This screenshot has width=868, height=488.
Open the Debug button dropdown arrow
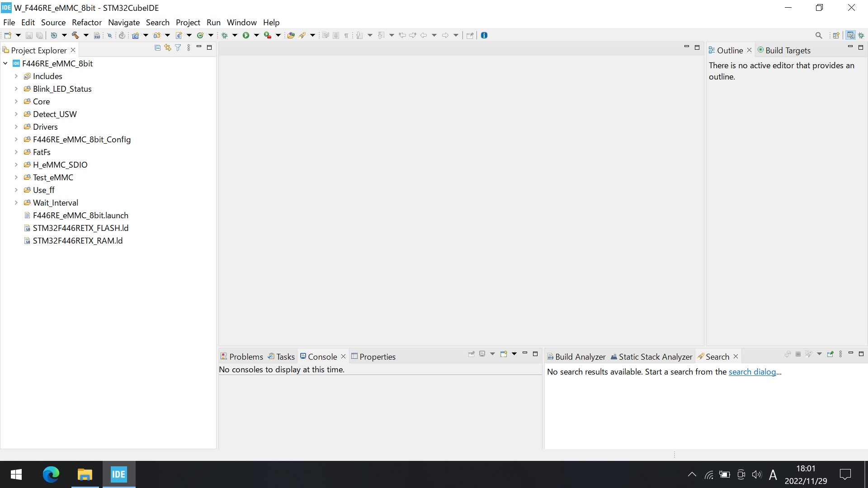(235, 35)
